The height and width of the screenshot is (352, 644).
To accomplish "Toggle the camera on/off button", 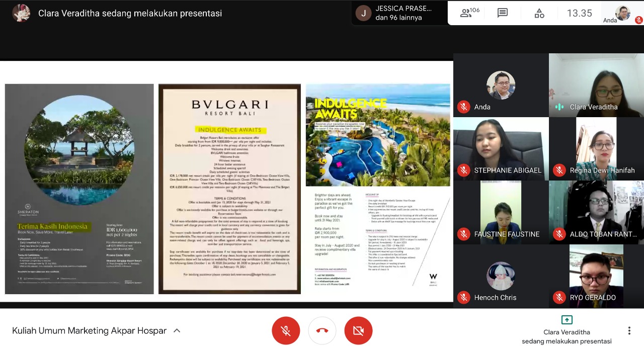I will (358, 330).
